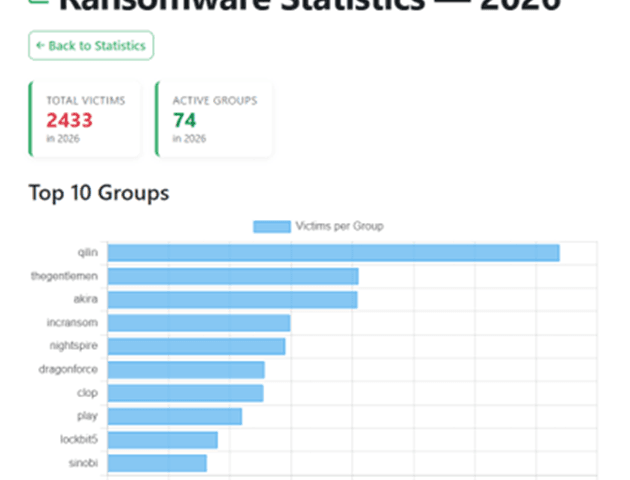This screenshot has width=630, height=480.
Task: Click the sinobi bar in the chart
Action: click(x=157, y=463)
